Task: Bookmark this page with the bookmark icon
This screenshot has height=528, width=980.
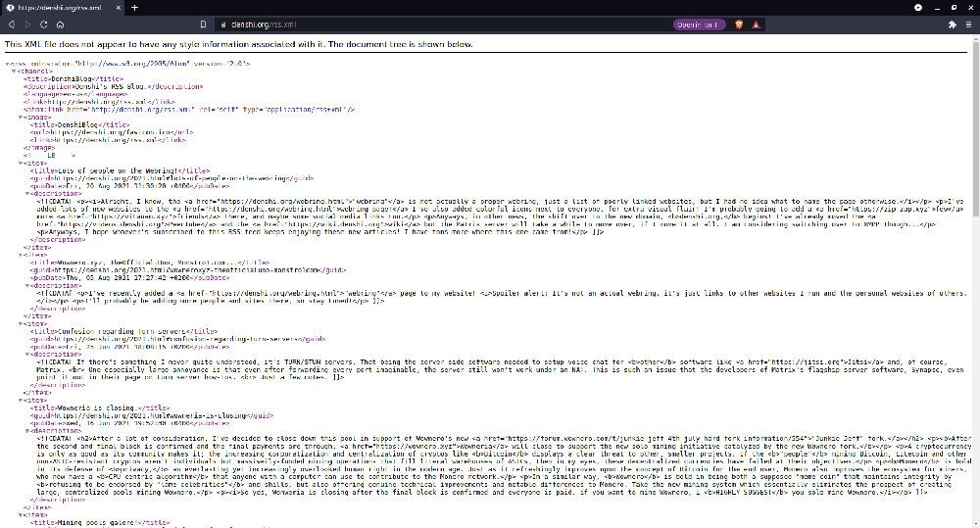Action: [x=203, y=24]
